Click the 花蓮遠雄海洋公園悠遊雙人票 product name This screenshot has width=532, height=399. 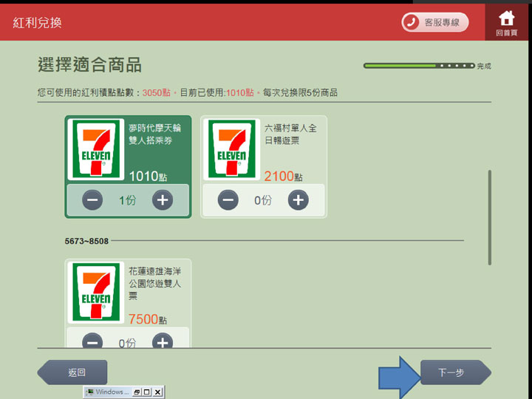tap(154, 283)
